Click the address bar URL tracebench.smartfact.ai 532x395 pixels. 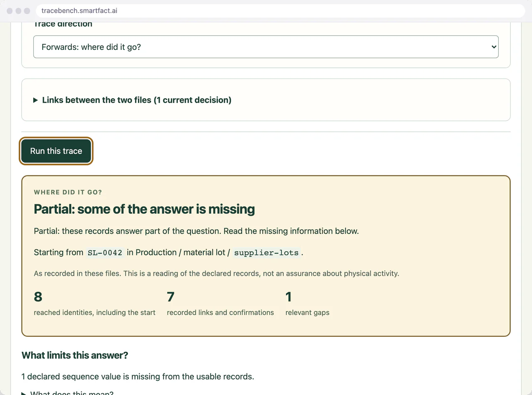(79, 10)
